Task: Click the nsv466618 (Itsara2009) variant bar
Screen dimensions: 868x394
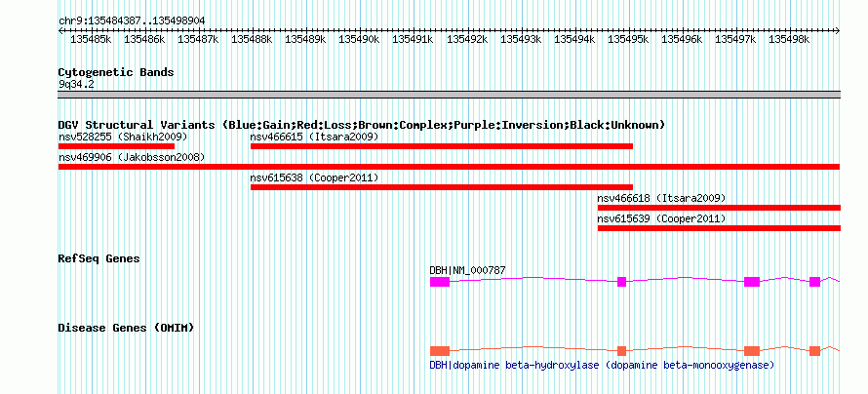Action: [x=719, y=208]
